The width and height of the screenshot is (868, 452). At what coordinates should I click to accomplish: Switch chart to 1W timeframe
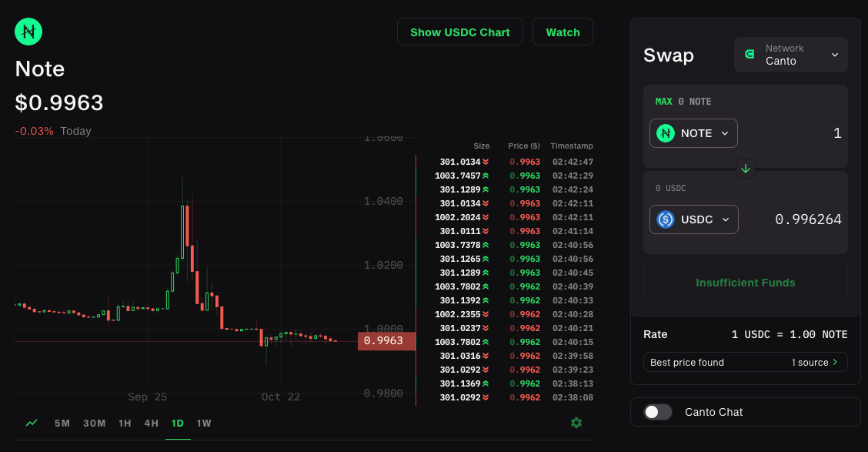coord(204,423)
